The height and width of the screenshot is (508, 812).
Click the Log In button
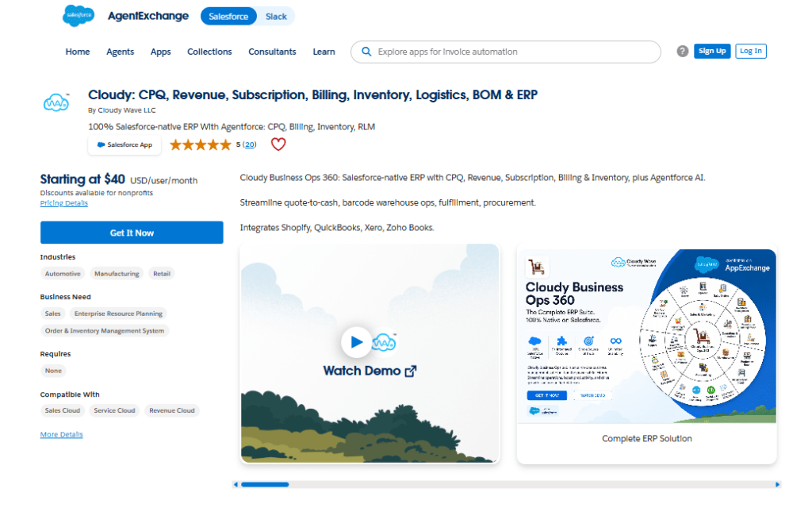(x=750, y=51)
